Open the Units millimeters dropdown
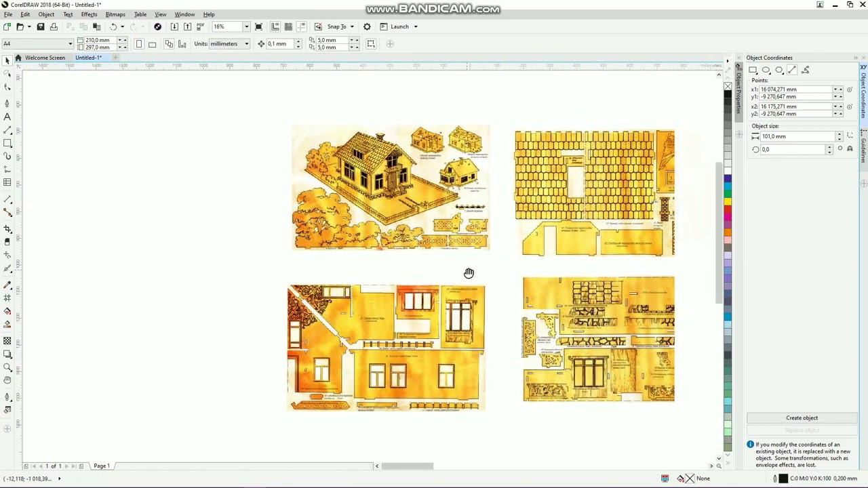 [246, 44]
